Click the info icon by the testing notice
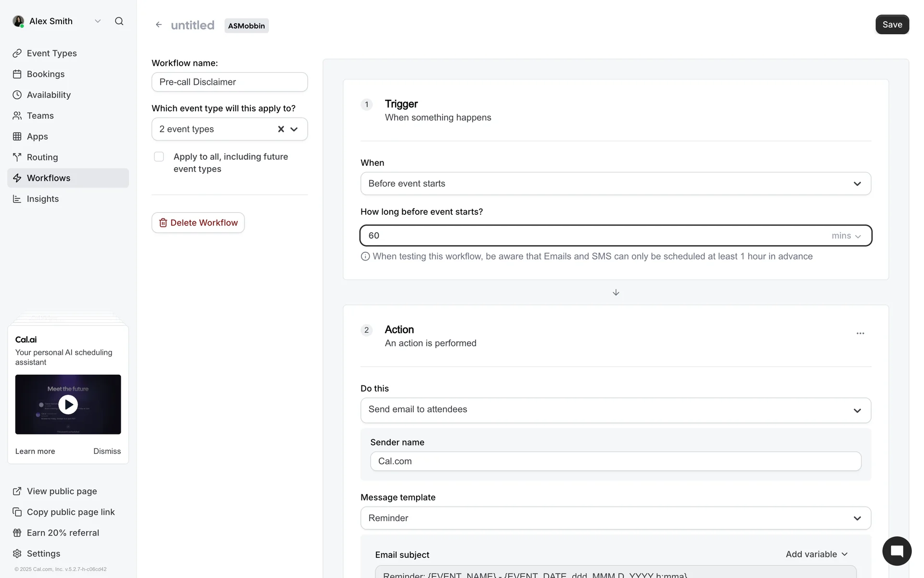The height and width of the screenshot is (578, 924). pos(365,256)
